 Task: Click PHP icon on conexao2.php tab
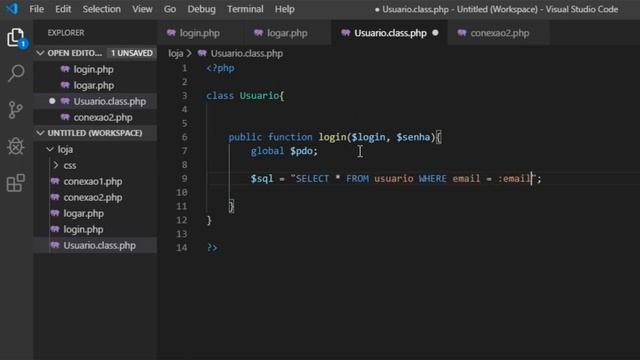click(x=462, y=33)
